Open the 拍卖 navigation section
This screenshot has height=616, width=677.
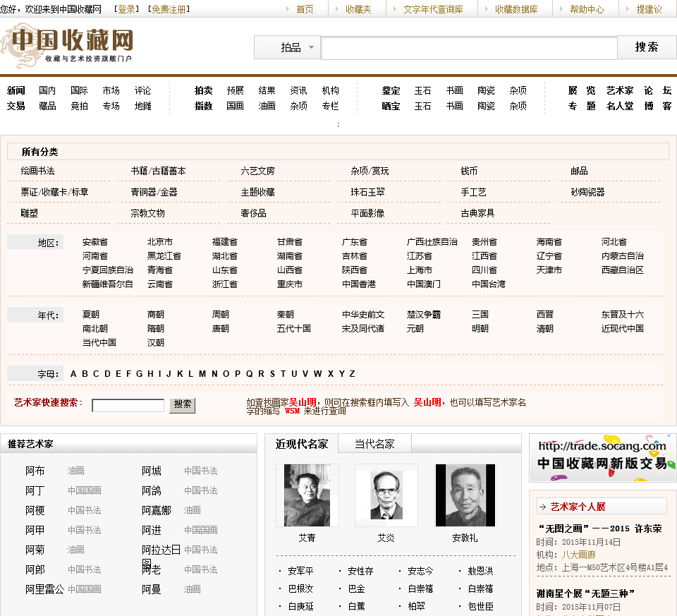pos(203,91)
